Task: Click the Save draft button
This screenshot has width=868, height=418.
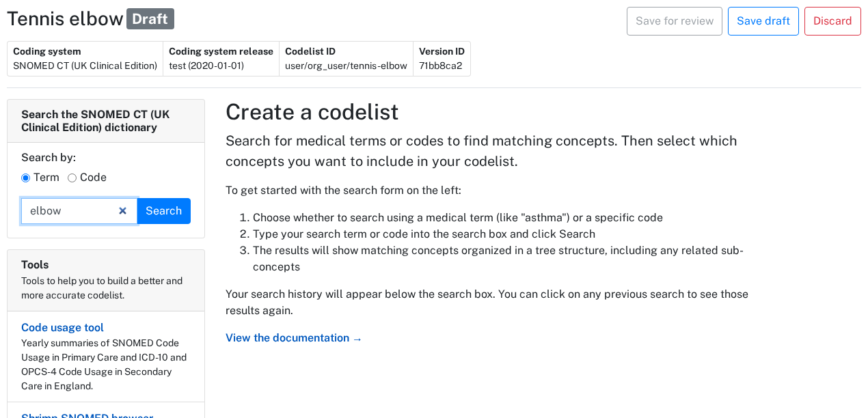Action: [763, 21]
